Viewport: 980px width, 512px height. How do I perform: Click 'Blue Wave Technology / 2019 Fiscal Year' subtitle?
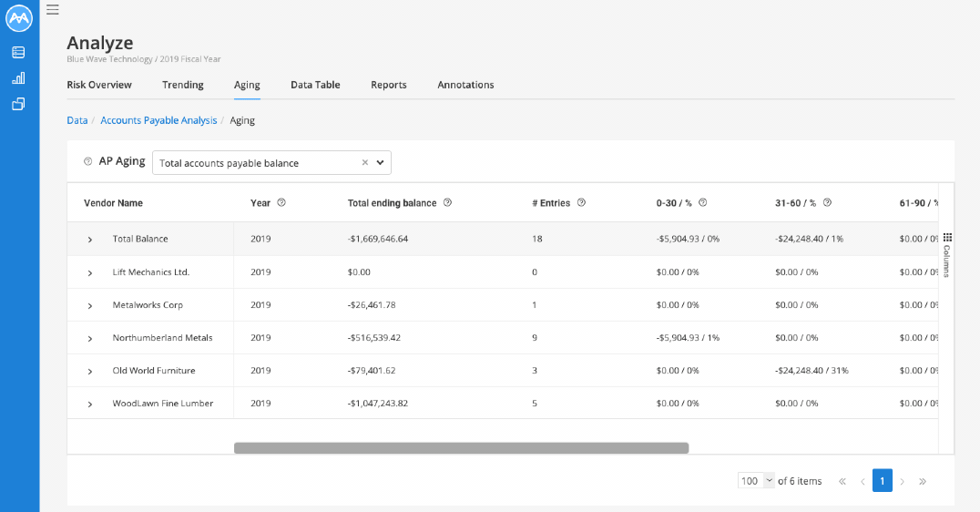144,59
